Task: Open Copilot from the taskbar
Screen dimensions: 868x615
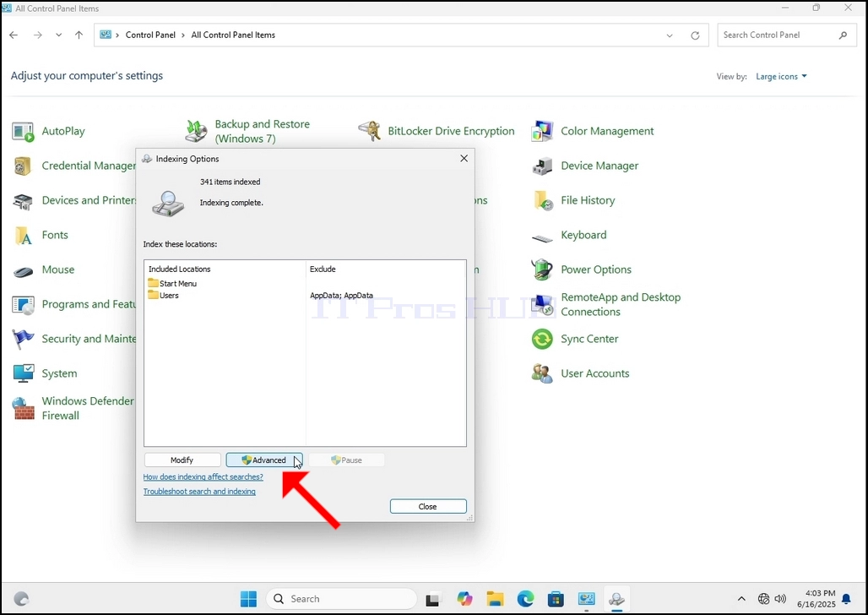Action: [x=464, y=599]
